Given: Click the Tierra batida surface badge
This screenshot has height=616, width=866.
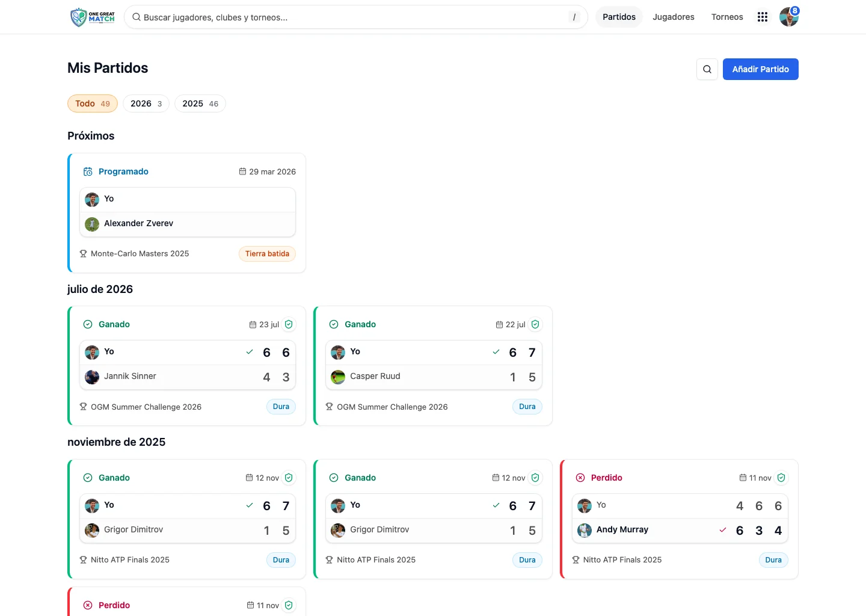Looking at the screenshot, I should click(x=267, y=254).
